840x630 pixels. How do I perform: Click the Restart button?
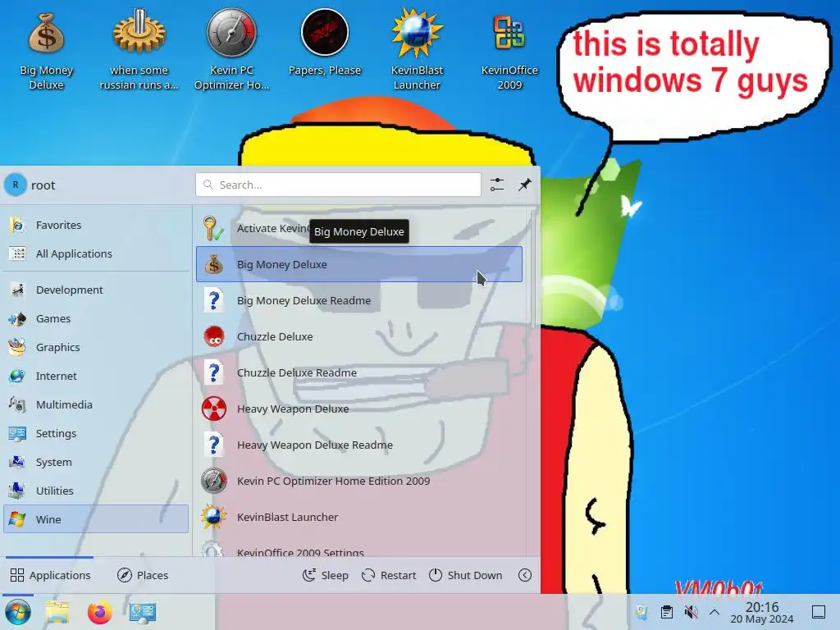(x=389, y=575)
